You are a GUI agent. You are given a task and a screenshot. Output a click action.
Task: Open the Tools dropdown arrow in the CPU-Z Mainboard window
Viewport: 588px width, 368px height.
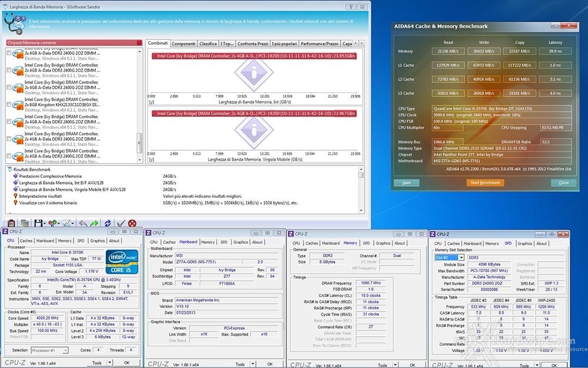point(253,364)
